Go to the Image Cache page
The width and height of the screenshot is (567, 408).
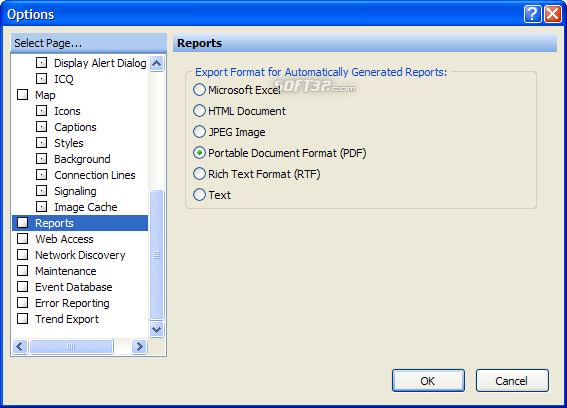coord(86,207)
